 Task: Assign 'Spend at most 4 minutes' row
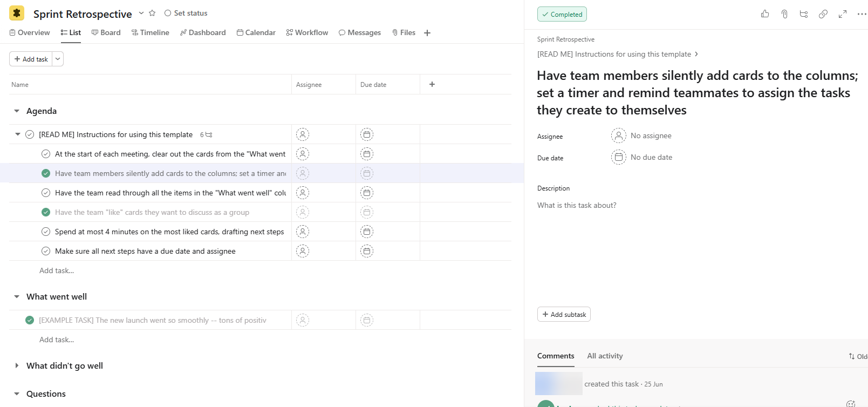point(303,232)
